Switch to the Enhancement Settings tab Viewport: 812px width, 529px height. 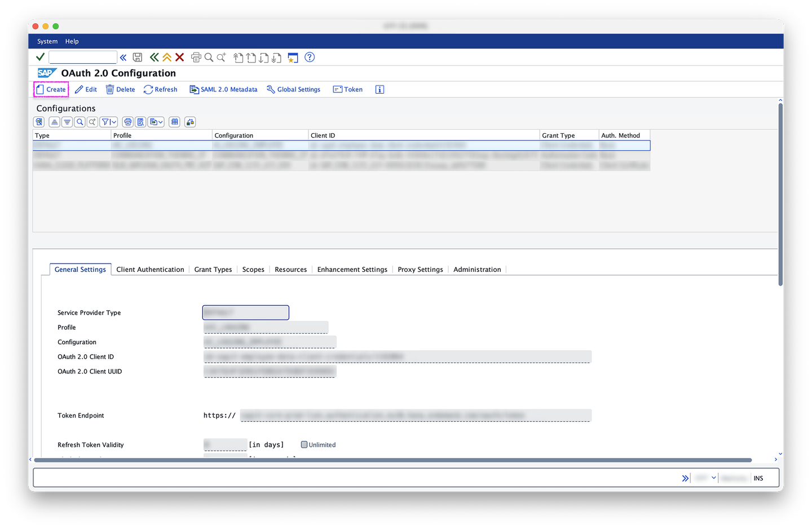[x=352, y=270]
